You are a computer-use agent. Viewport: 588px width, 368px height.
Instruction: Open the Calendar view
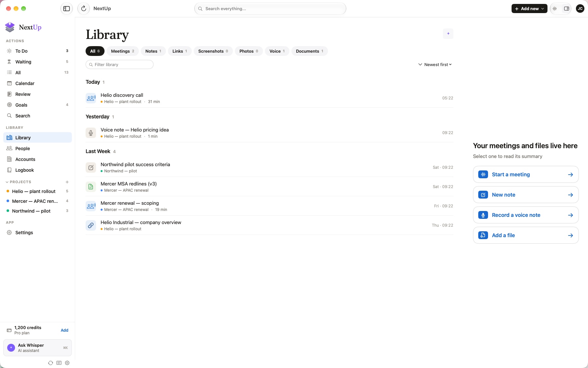[38, 83]
